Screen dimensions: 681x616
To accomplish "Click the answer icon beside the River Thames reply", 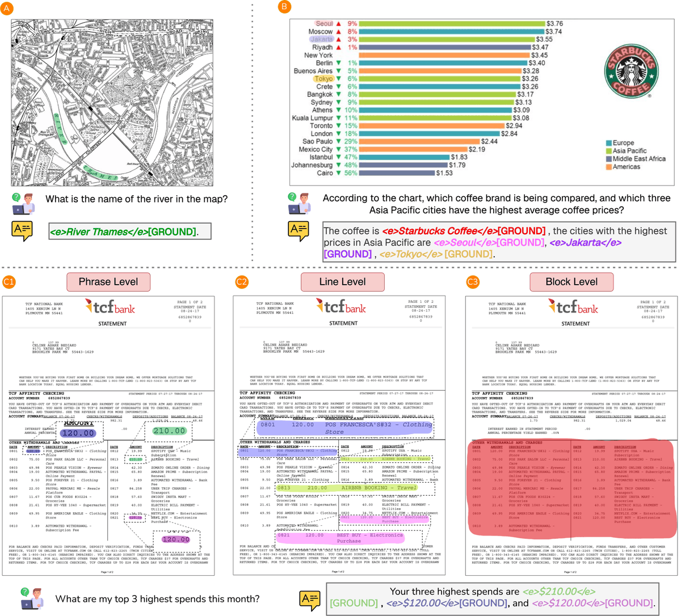I will (x=22, y=231).
